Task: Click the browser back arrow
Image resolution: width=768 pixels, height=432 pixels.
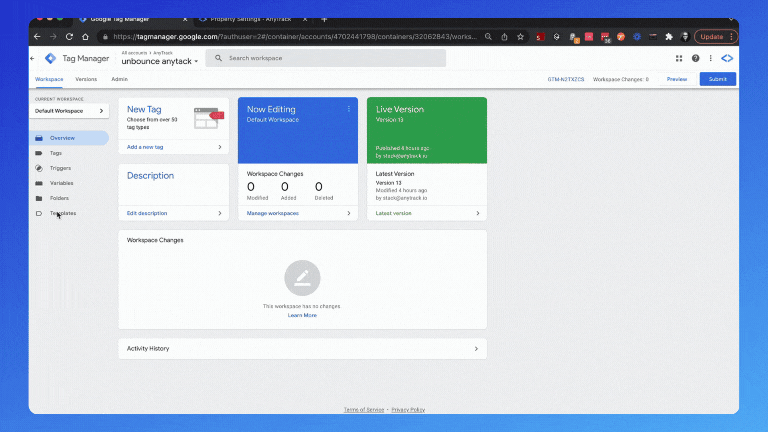Action: [x=37, y=37]
